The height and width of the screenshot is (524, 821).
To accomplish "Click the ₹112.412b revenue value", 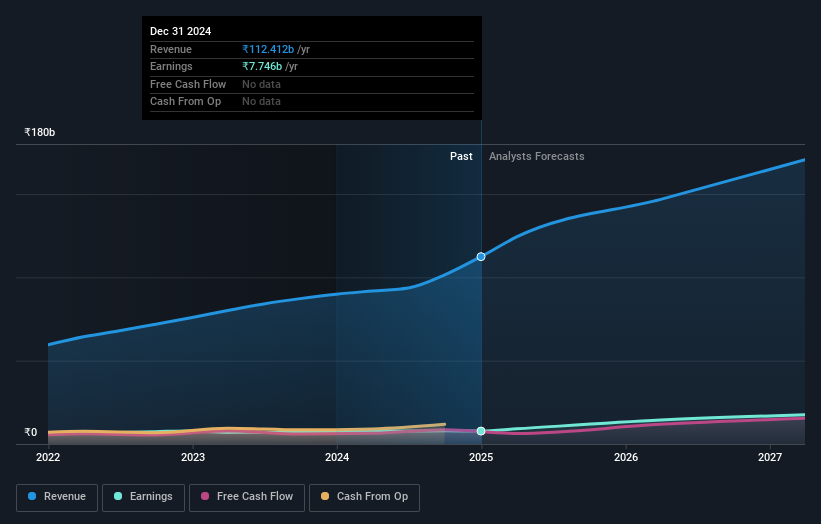I will click(x=268, y=49).
